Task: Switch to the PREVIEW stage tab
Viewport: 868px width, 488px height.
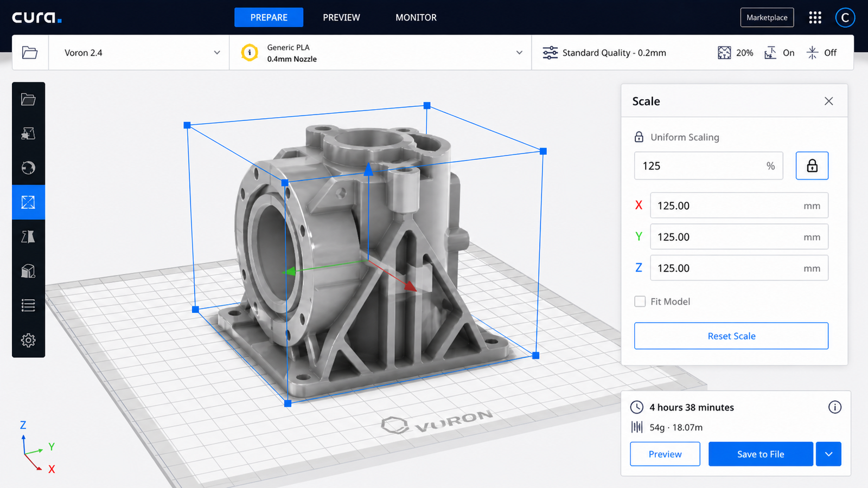Action: (341, 17)
